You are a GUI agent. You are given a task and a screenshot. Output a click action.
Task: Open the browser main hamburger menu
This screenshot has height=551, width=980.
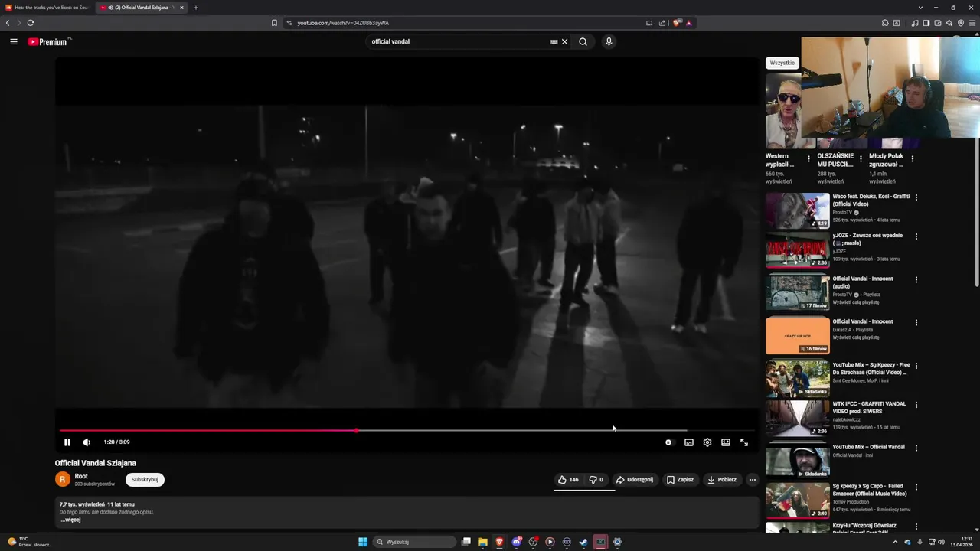tap(973, 23)
